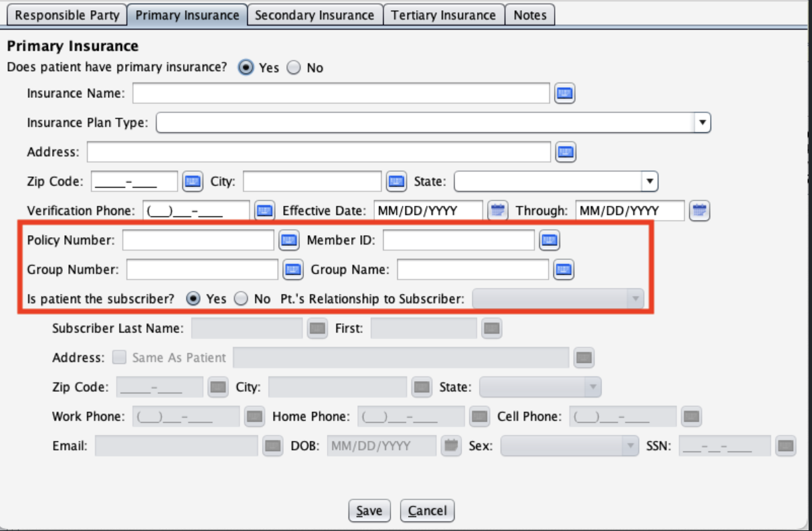Image resolution: width=812 pixels, height=531 pixels.
Task: Click keyboard icon next to Member ID
Action: [x=549, y=240]
